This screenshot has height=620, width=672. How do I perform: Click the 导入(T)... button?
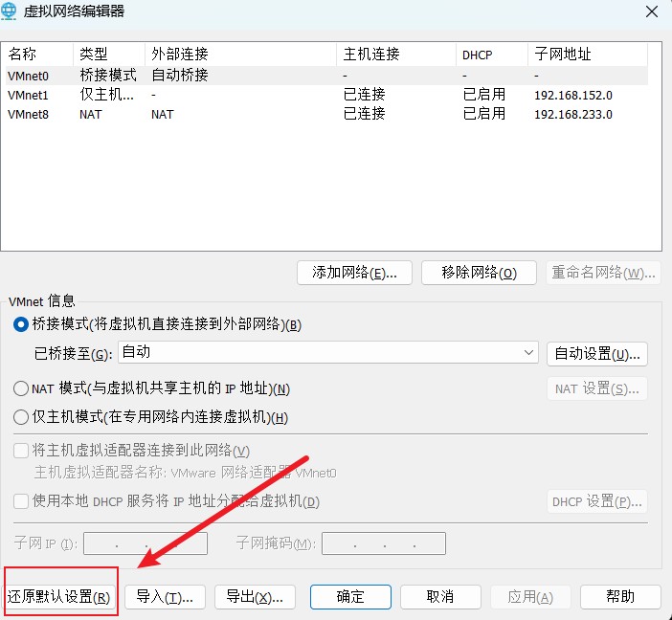click(x=165, y=597)
